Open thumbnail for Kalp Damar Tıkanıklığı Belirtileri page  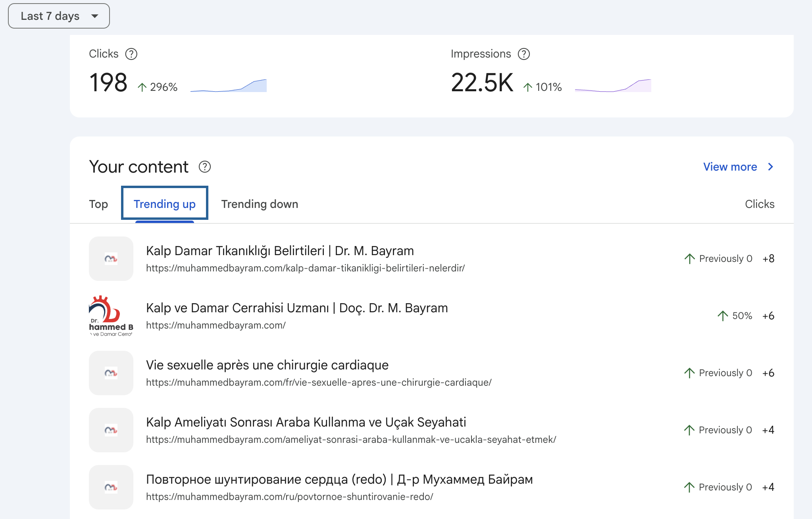pos(111,259)
